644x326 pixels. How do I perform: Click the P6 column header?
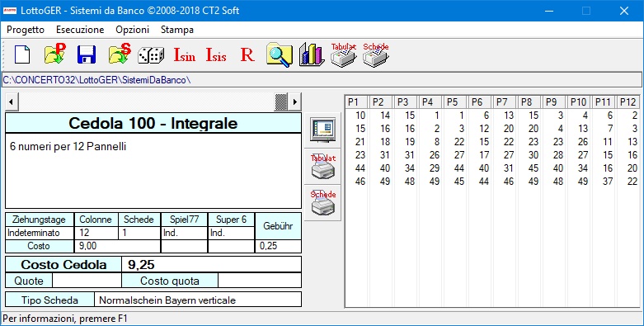pos(480,102)
